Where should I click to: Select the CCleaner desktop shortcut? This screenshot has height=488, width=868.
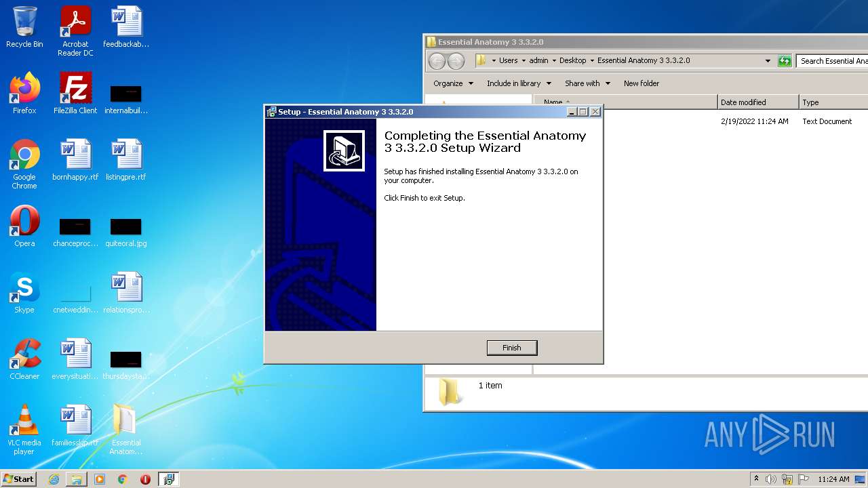pyautogui.click(x=24, y=359)
